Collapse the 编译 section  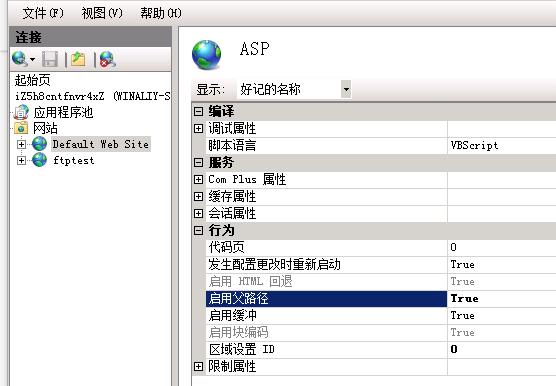coord(199,111)
